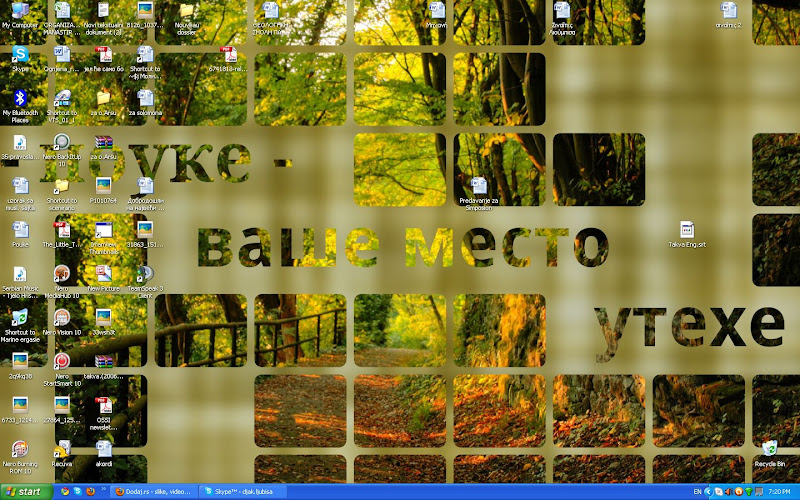Switch to the Dodaj.rs Firefox taskbar window
800x500 pixels.
[154, 492]
